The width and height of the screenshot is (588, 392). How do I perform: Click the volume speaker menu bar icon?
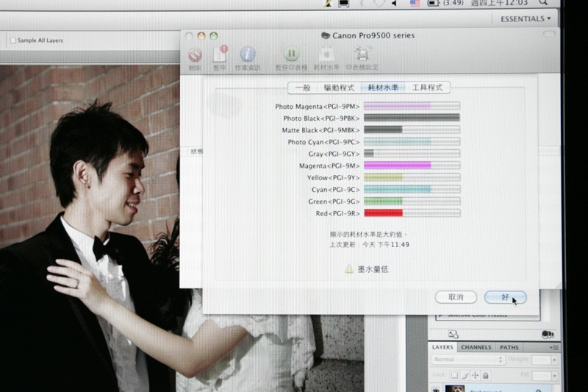(395, 3)
